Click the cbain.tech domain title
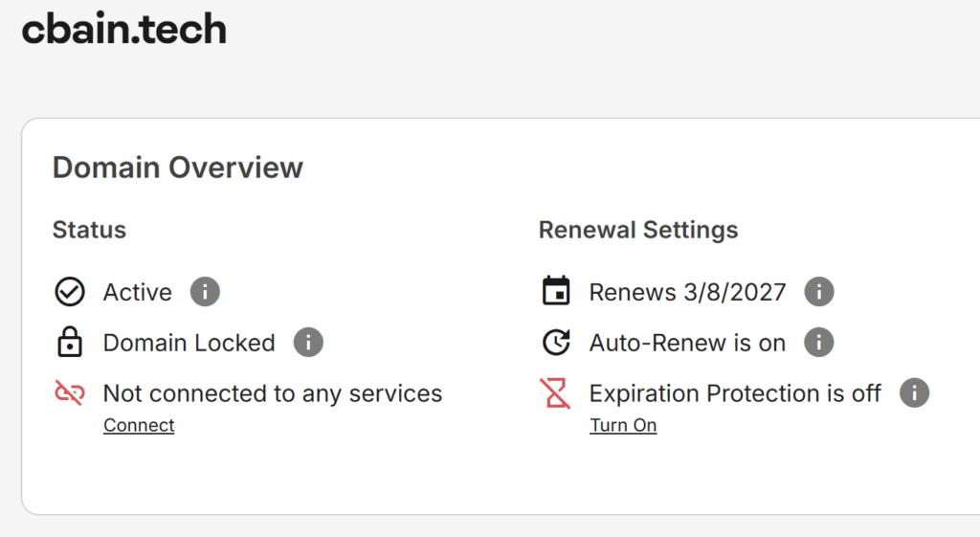 [x=124, y=30]
